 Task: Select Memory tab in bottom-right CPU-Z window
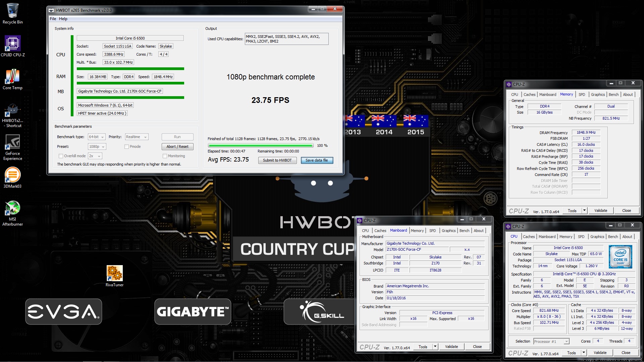(566, 237)
